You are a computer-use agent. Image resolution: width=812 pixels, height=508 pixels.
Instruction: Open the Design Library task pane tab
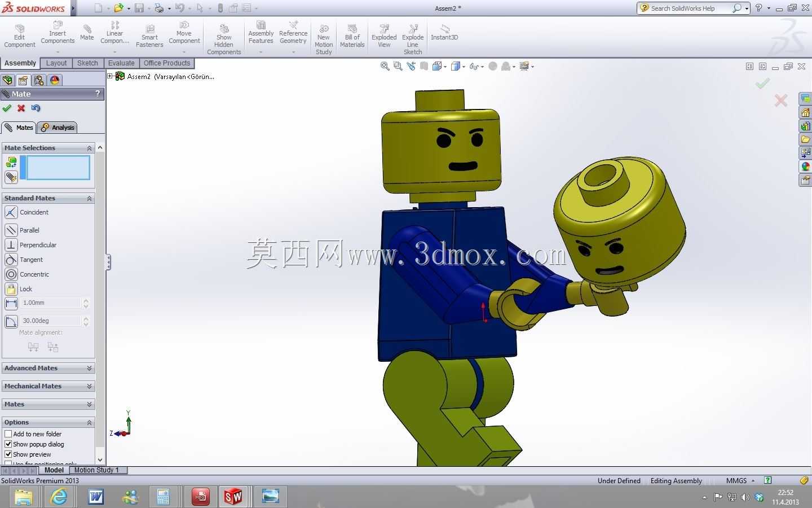(x=806, y=126)
